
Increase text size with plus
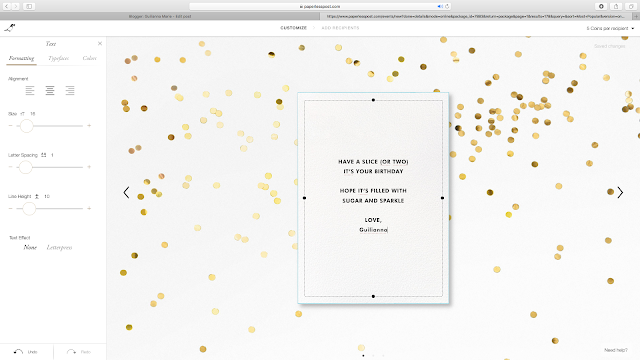pos(89,126)
